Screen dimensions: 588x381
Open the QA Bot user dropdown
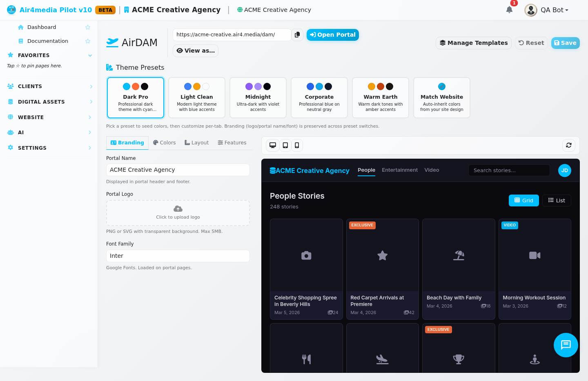click(547, 10)
